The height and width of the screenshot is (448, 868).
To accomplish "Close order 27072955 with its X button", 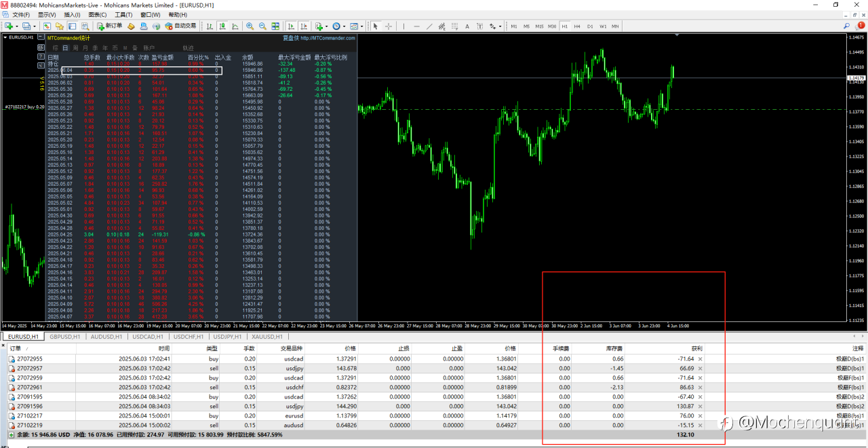I will pos(701,359).
